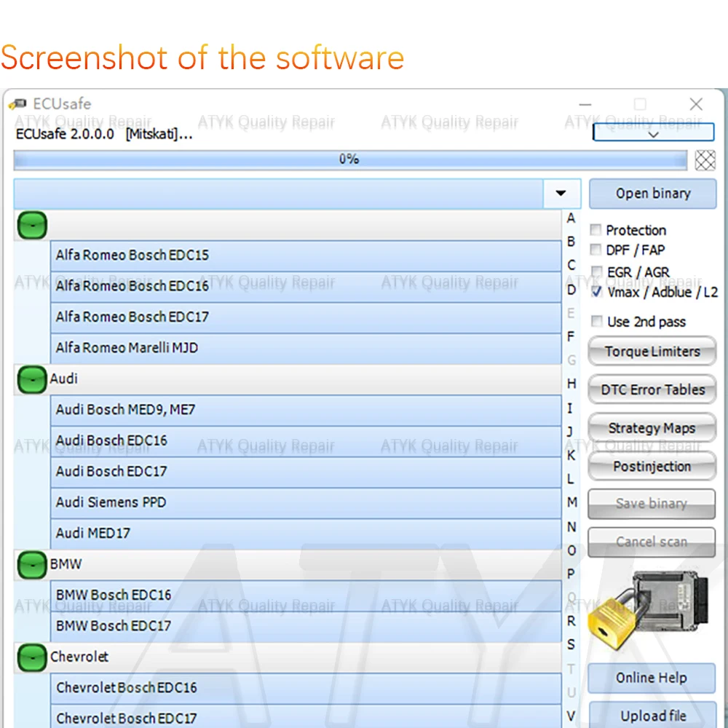Collapse the topmost unnamed green group

click(x=32, y=225)
